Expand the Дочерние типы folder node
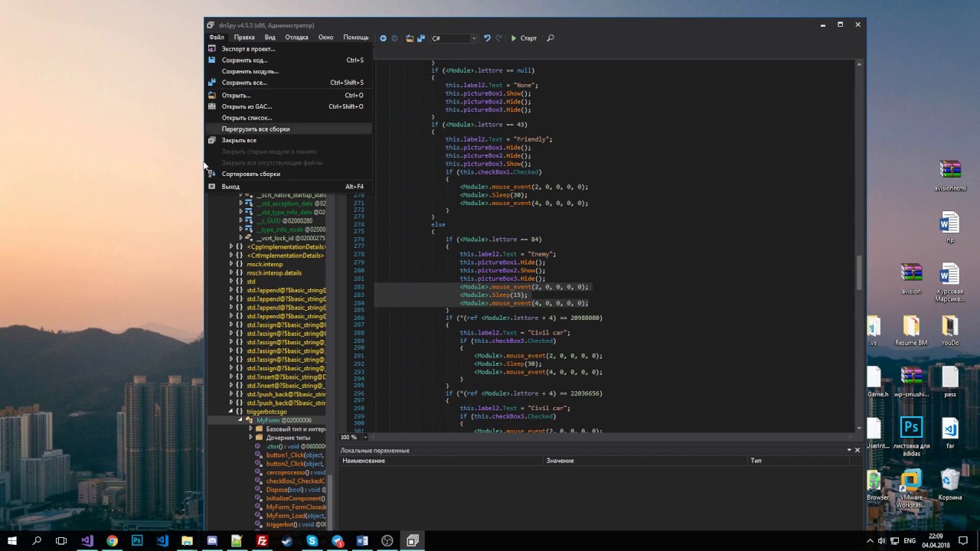The height and width of the screenshot is (551, 980). click(250, 438)
